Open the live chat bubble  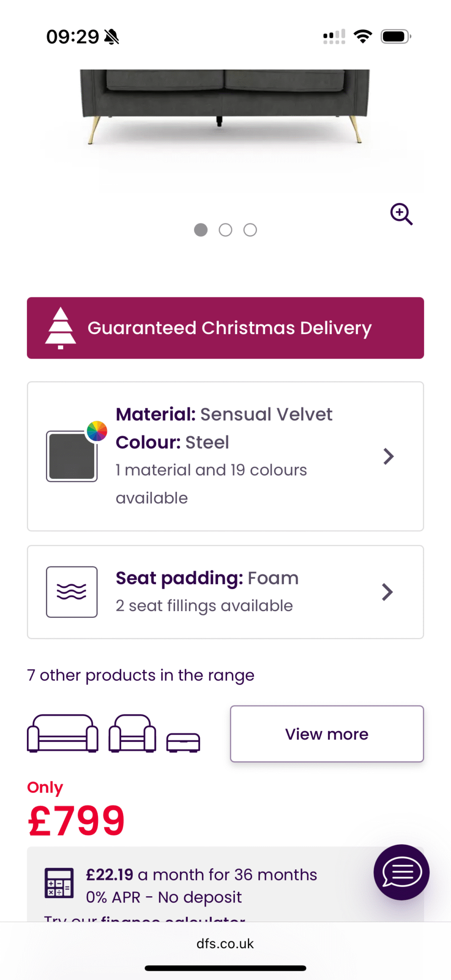click(401, 872)
